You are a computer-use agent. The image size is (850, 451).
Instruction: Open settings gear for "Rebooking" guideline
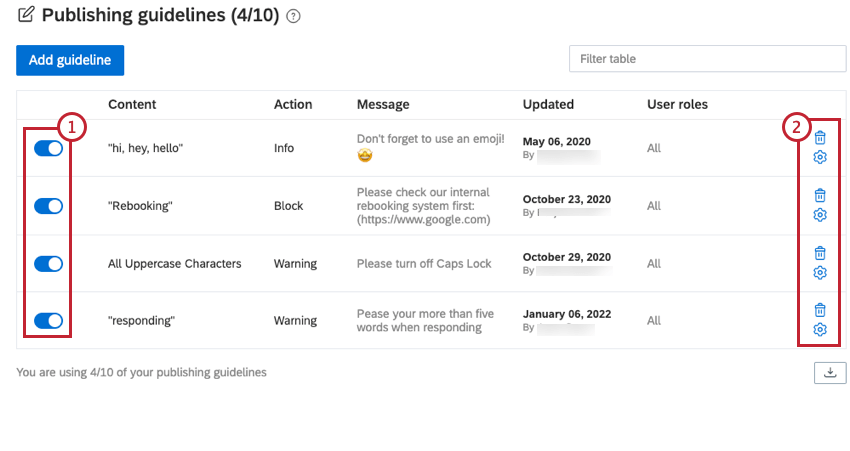coord(820,215)
